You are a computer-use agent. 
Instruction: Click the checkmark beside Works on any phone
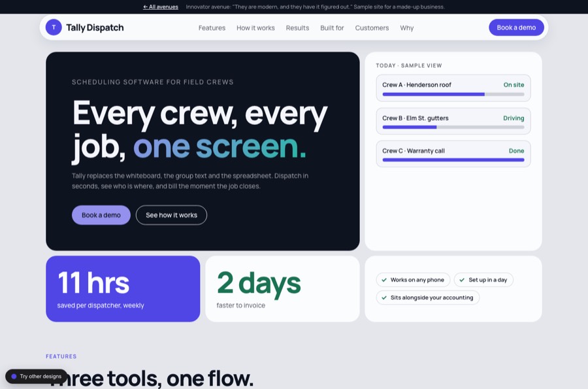[384, 280]
